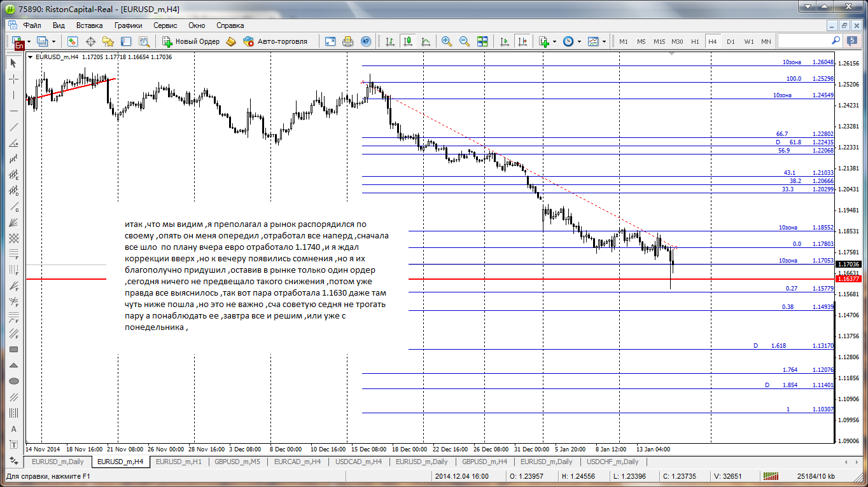Open the print chart icon
Screen dimensions: 868x487
(347, 41)
